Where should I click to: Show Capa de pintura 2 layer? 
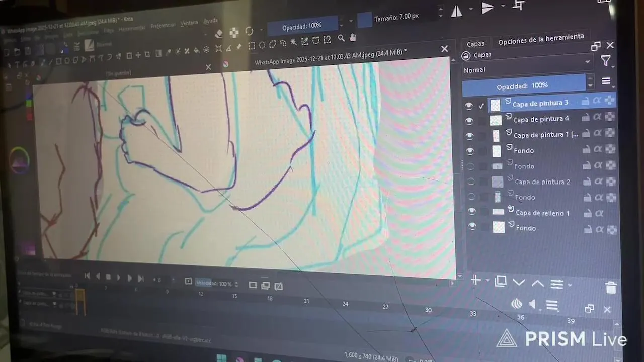click(471, 182)
